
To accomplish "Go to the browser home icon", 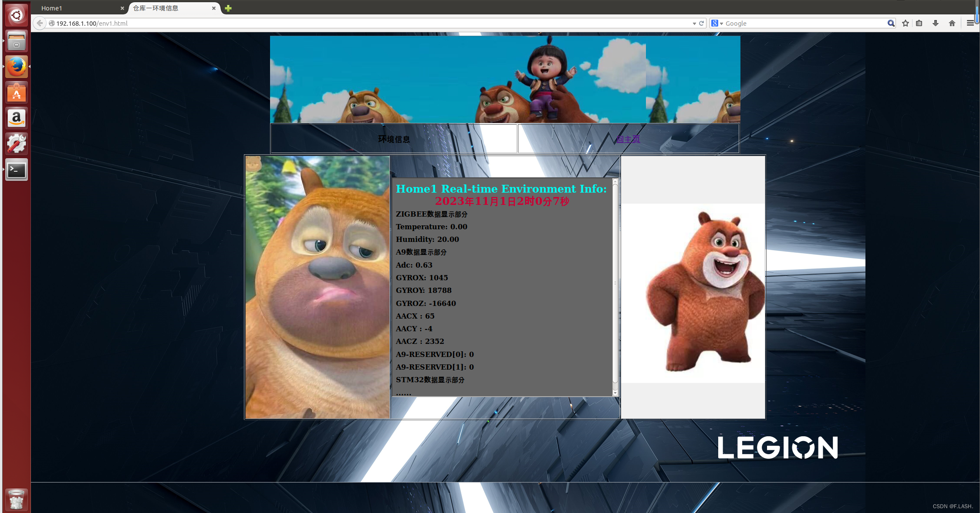I will 952,24.
